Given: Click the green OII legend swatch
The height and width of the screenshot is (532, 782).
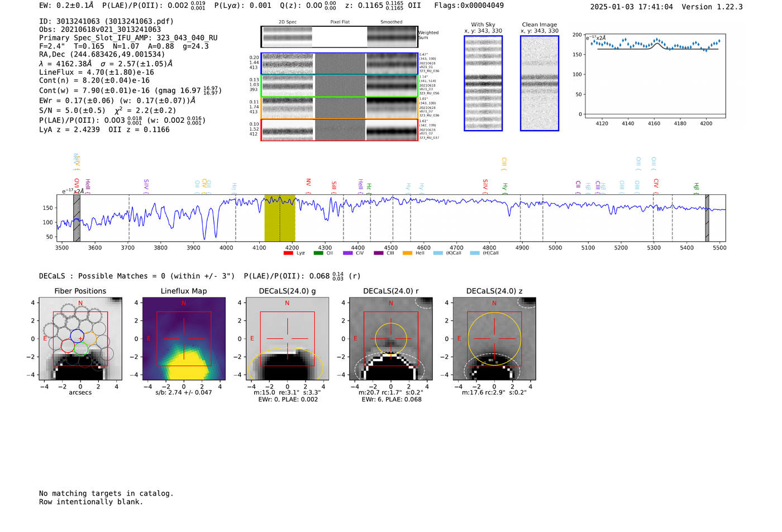Looking at the screenshot, I should click(x=318, y=253).
